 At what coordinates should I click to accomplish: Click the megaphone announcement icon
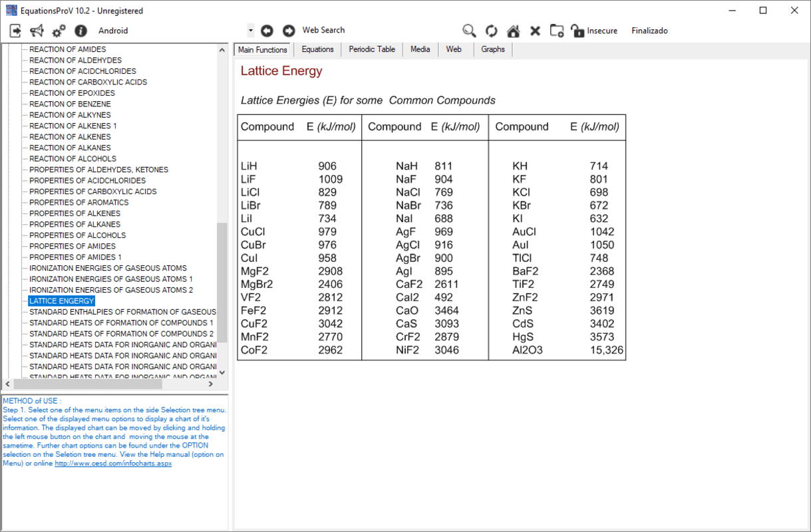point(37,31)
